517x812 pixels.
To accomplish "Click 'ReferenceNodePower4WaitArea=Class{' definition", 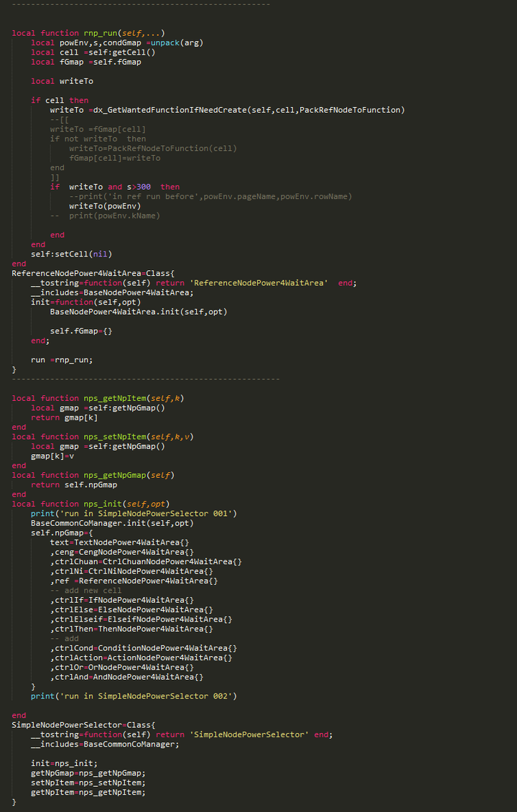I will pyautogui.click(x=93, y=274).
